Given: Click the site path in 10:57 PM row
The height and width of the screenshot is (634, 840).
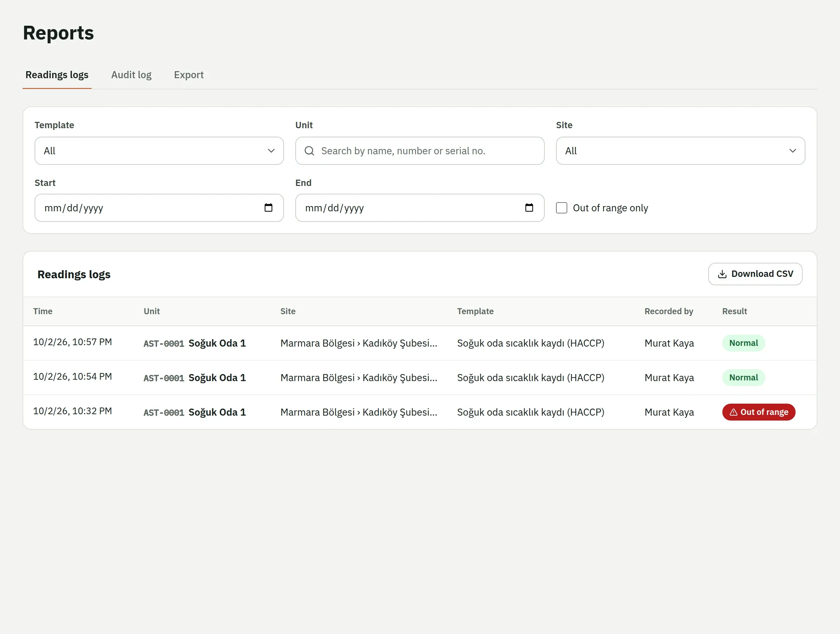Looking at the screenshot, I should [x=359, y=343].
